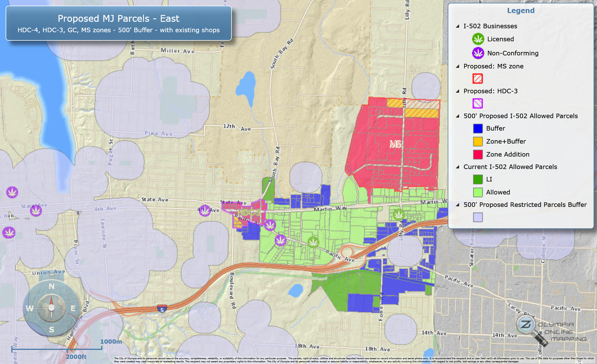
Task: Collapse the 500' Proposed Restricted Parcels Buffer group
Action: coord(458,205)
